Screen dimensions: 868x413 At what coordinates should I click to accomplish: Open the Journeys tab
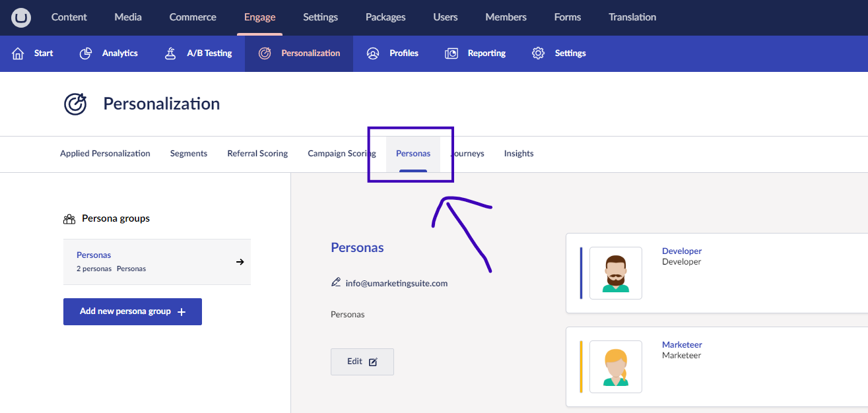click(467, 153)
